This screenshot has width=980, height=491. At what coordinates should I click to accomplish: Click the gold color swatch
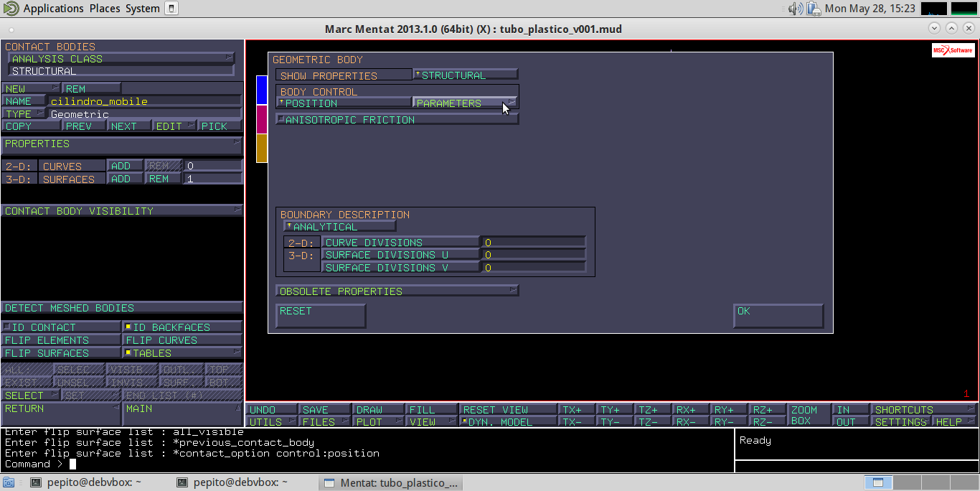[262, 148]
